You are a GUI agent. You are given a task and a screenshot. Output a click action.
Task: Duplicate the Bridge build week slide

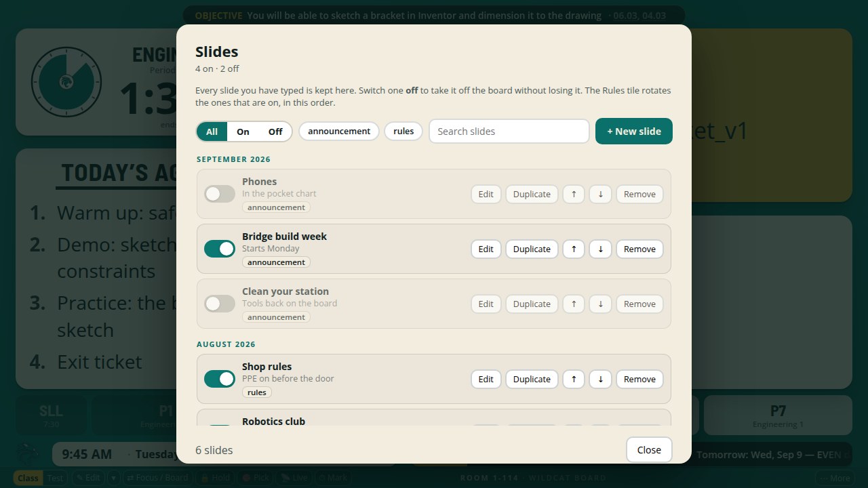[532, 249]
